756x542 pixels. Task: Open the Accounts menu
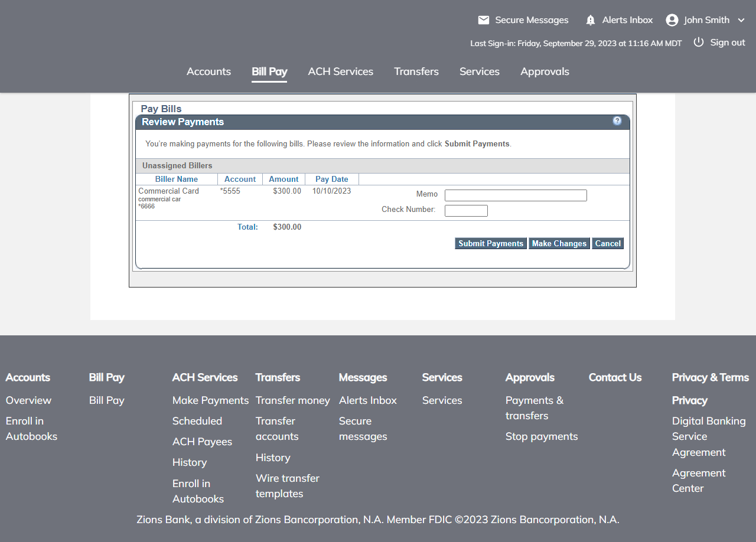click(208, 71)
